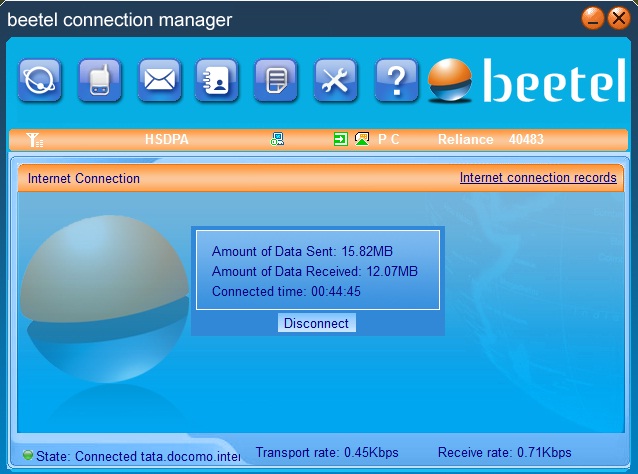Click the green arrow status icon
The width and height of the screenshot is (638, 474).
point(340,139)
